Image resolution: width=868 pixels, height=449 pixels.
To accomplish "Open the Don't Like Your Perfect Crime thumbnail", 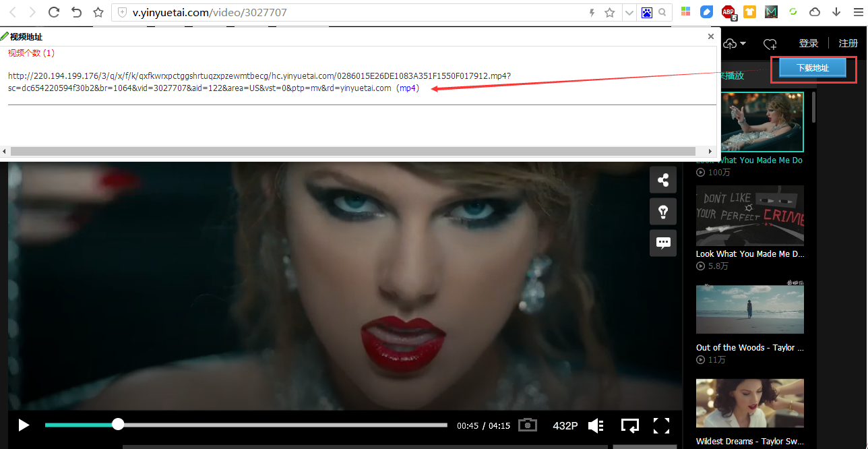I will coord(750,216).
